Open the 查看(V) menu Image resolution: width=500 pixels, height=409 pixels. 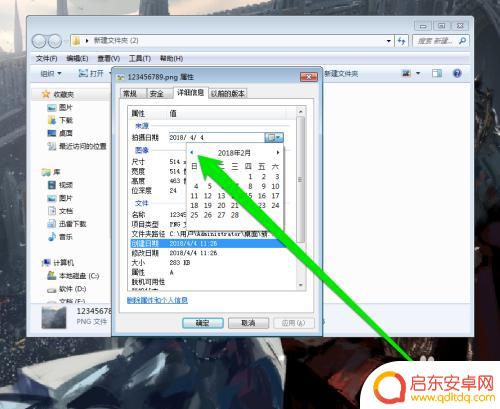pyautogui.click(x=108, y=59)
